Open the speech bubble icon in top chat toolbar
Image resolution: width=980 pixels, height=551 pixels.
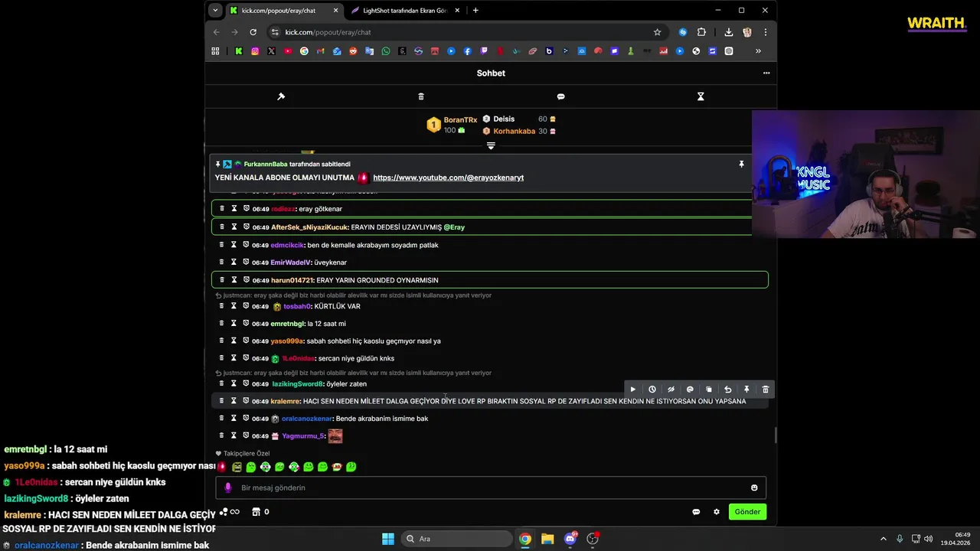click(x=560, y=96)
